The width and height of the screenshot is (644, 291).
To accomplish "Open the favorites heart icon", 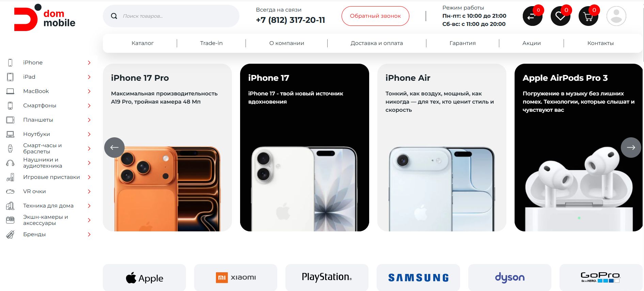I will (560, 16).
